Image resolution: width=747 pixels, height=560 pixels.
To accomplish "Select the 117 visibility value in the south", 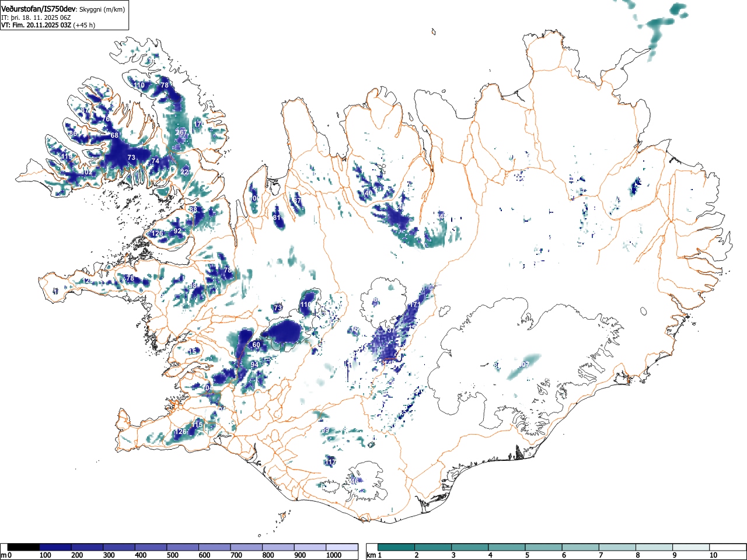I will 330,462.
